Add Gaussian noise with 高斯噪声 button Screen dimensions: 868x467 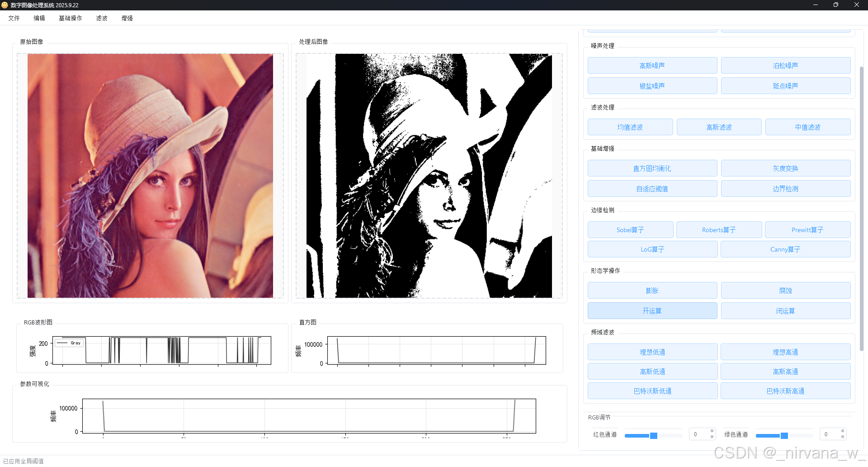[x=652, y=66]
